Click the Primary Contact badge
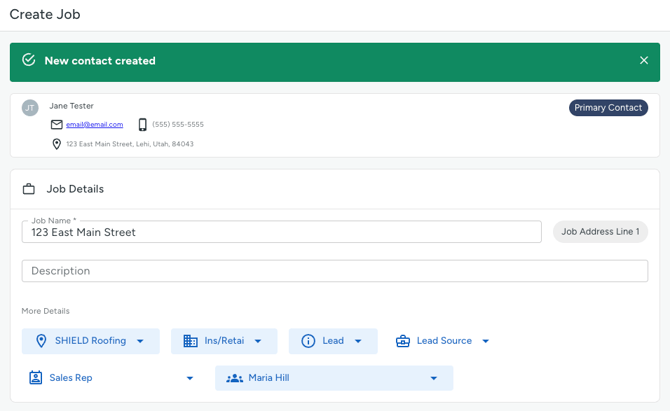This screenshot has height=411, width=670. [x=608, y=108]
